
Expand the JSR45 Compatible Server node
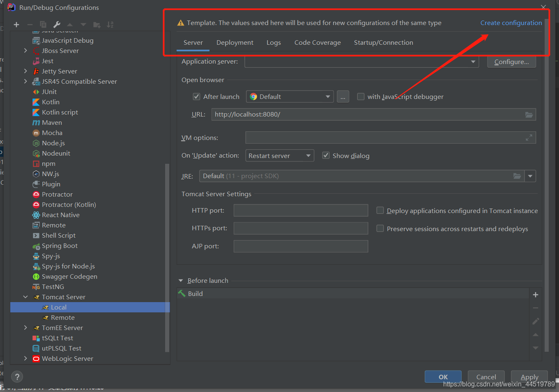(x=25, y=81)
